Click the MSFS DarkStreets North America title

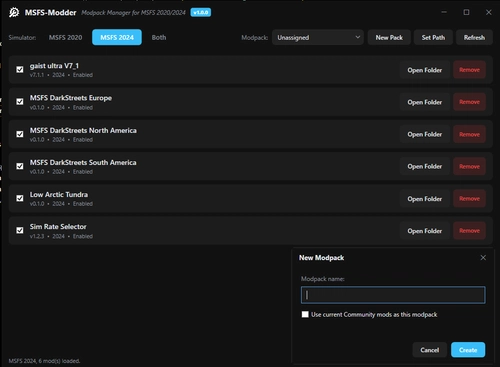click(83, 130)
